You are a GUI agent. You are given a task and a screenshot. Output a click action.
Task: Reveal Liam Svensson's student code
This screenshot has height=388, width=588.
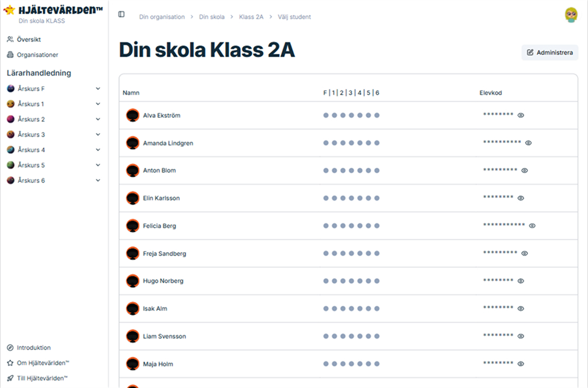point(521,336)
